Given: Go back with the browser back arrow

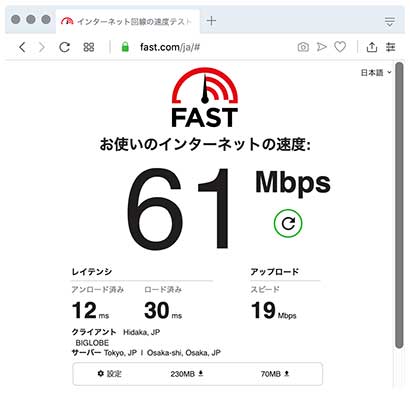Looking at the screenshot, I should (22, 47).
